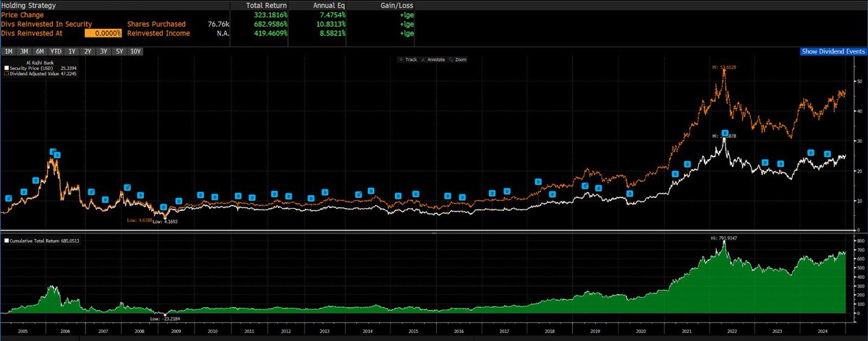
Task: Toggle the Cumulative Total Return legend swatch
Action: click(x=7, y=240)
